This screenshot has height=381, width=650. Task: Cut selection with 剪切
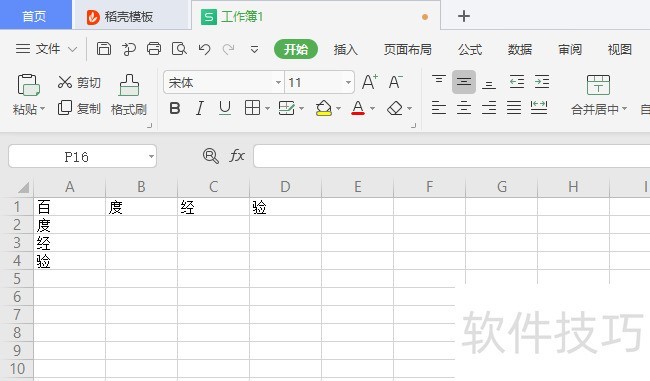pyautogui.click(x=79, y=82)
